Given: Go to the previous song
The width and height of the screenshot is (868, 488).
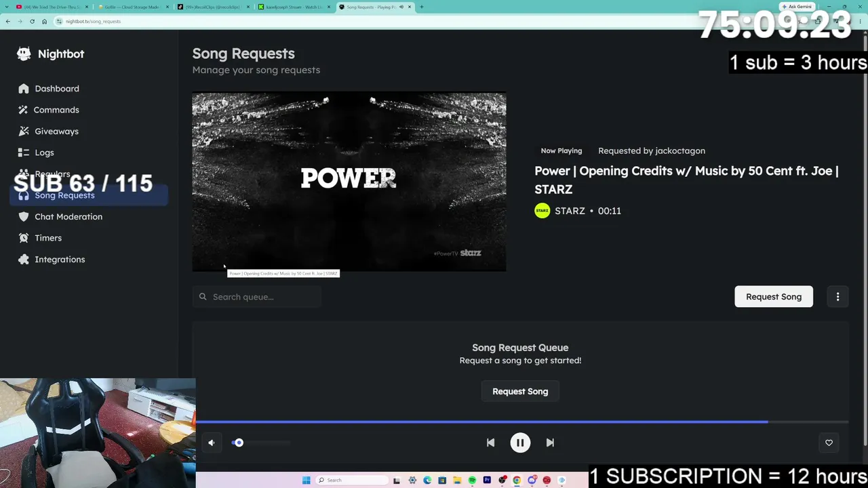Looking at the screenshot, I should 490,443.
